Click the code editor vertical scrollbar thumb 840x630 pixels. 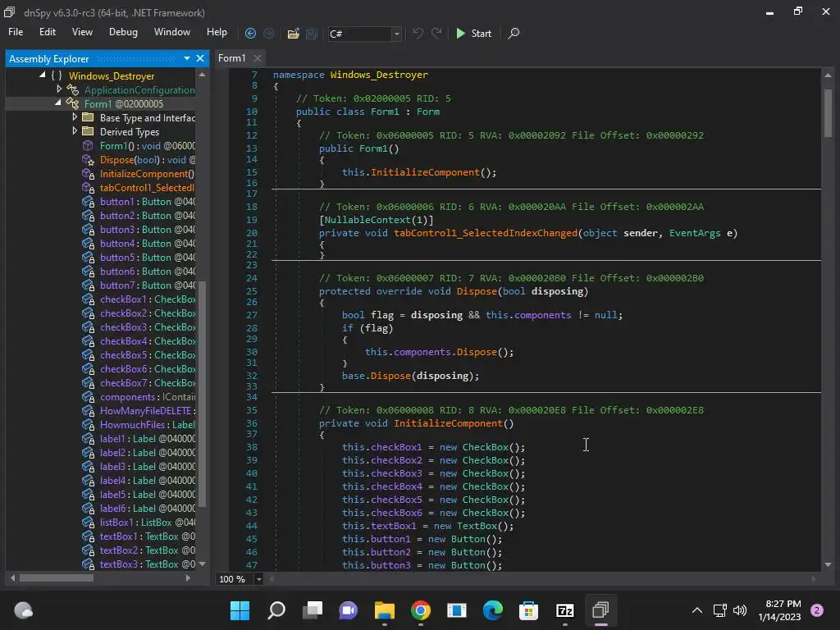click(828, 113)
